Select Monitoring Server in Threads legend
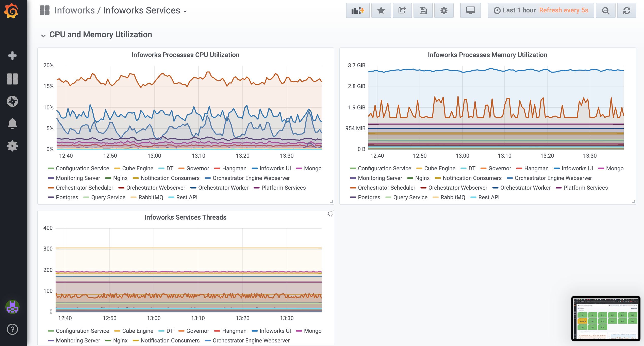Image resolution: width=644 pixels, height=346 pixels. (x=78, y=341)
